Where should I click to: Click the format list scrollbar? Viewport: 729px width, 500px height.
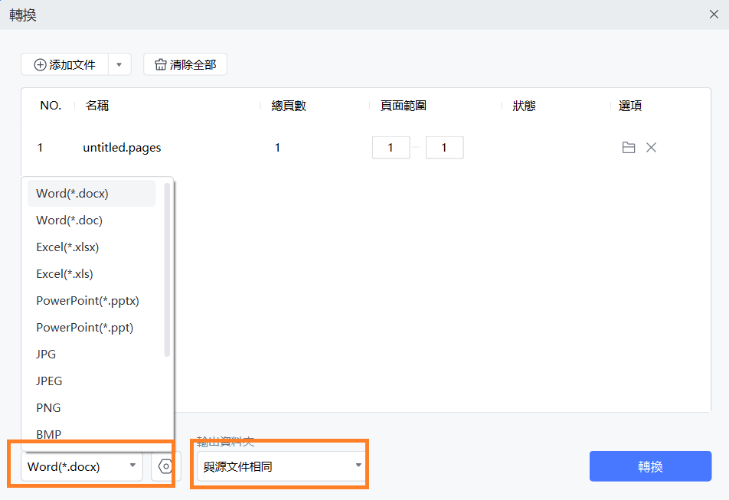tap(167, 270)
